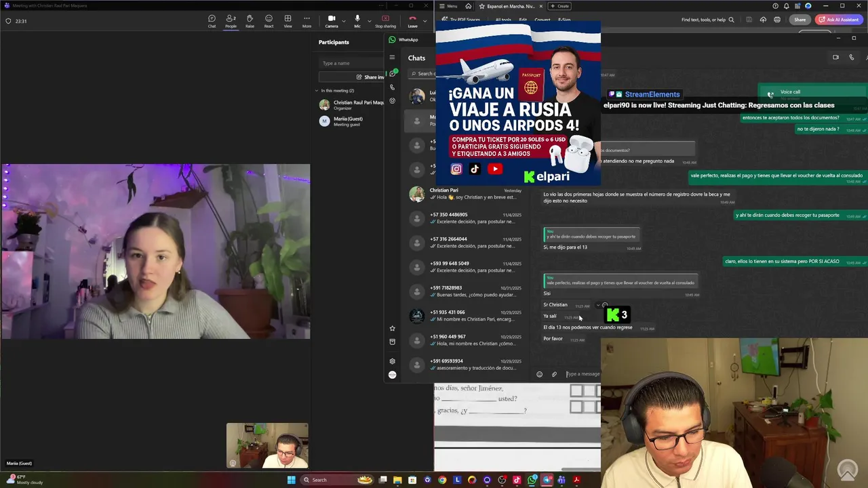Focus the WhatsApp Type a message field

(x=583, y=374)
